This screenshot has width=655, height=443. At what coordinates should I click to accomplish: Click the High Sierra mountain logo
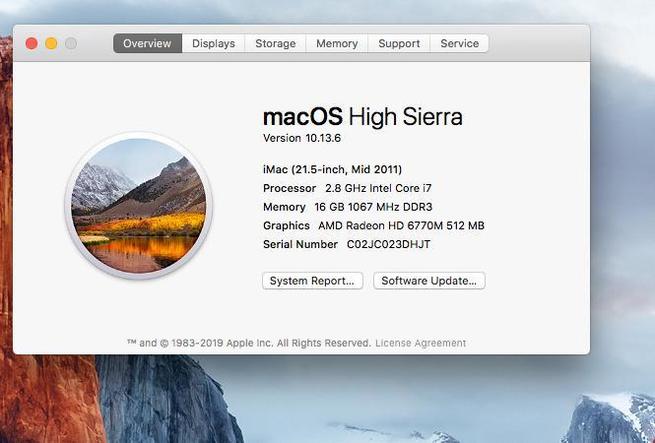pos(138,204)
